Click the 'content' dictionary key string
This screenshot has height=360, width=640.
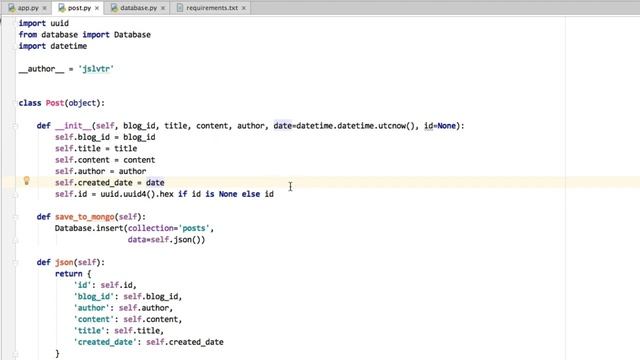(94, 320)
